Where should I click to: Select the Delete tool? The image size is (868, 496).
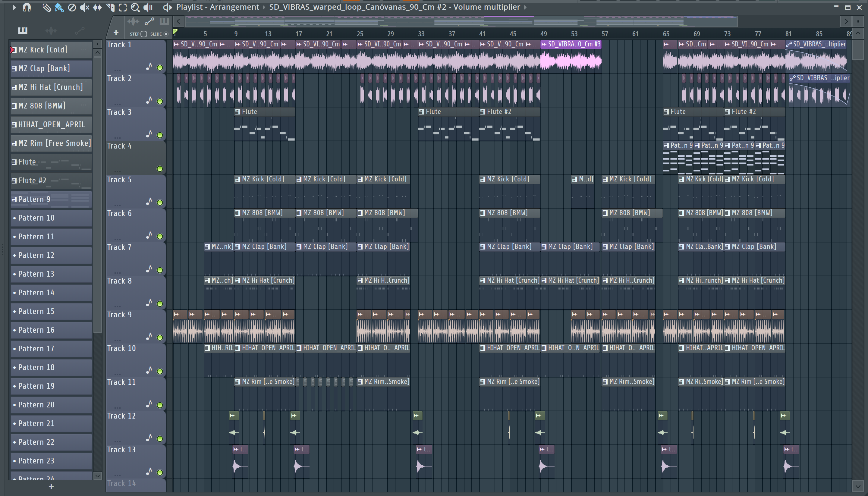click(x=72, y=8)
